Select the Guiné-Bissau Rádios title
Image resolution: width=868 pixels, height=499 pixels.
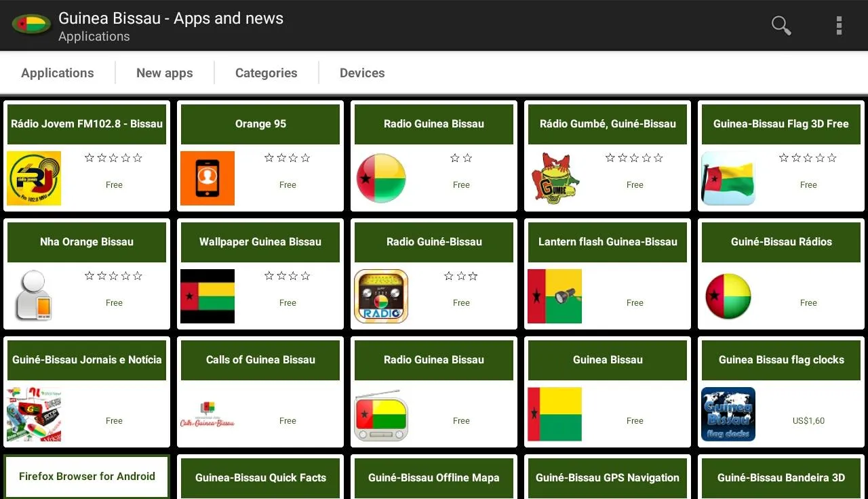[x=781, y=242]
